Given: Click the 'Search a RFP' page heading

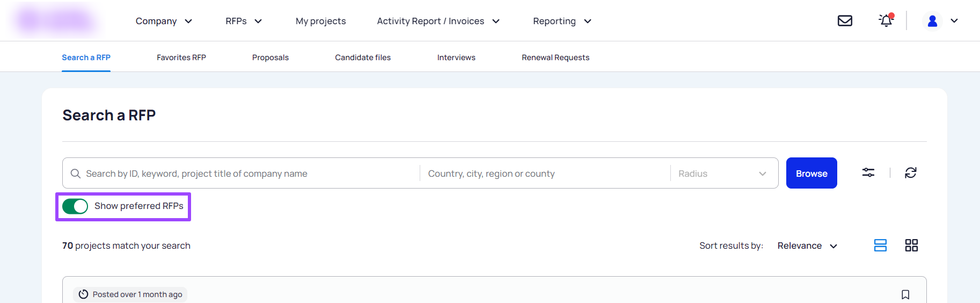Looking at the screenshot, I should pyautogui.click(x=109, y=115).
